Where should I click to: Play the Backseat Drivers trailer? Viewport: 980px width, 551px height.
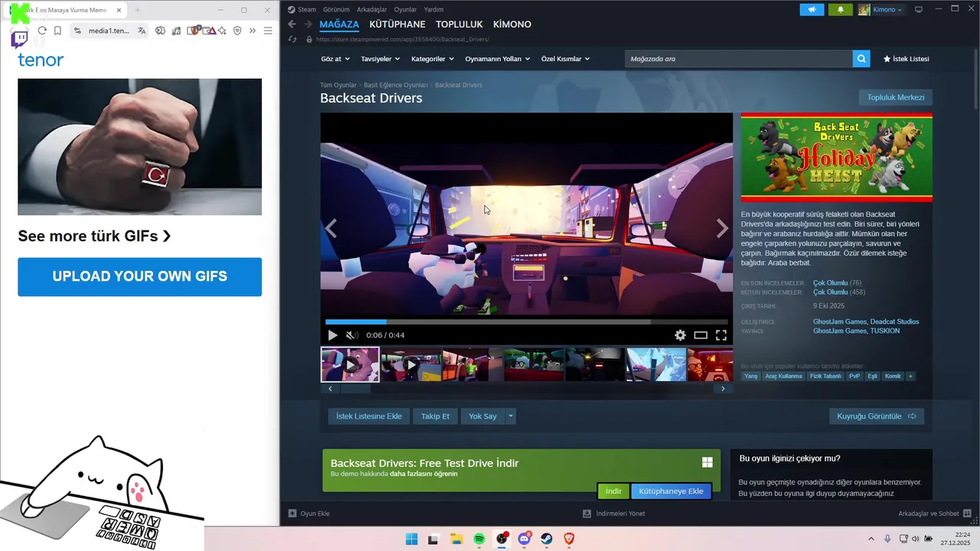point(332,335)
